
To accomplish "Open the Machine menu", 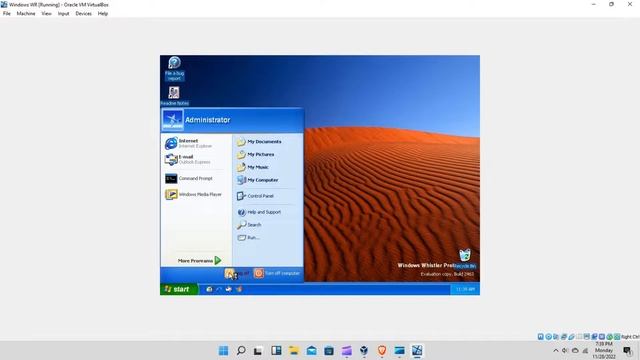I will tap(26, 13).
